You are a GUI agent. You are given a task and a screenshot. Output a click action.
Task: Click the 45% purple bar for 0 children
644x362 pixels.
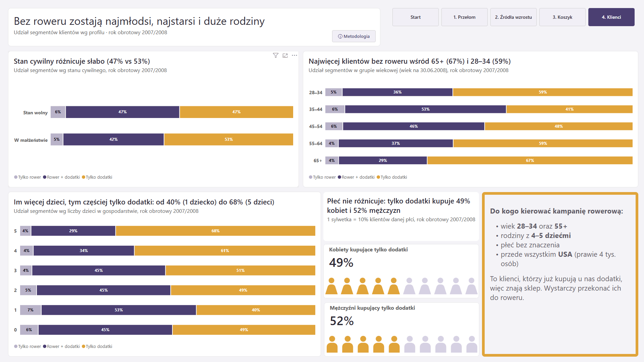(105, 330)
